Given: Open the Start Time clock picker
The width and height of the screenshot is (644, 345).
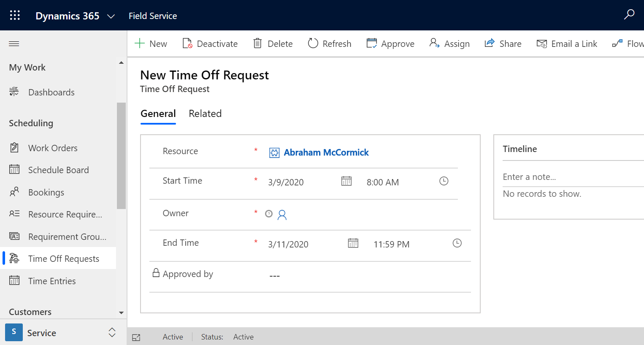Looking at the screenshot, I should pos(444,181).
